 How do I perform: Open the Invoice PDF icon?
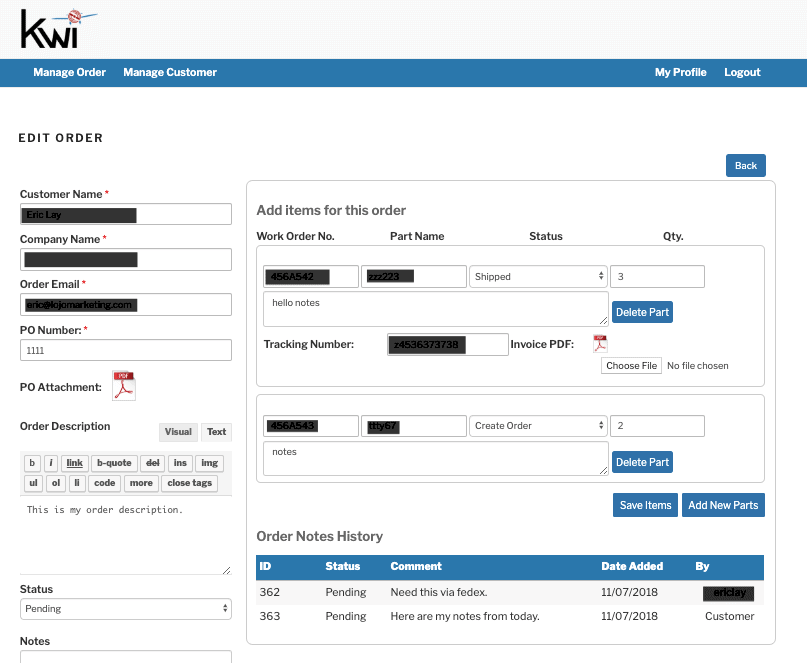click(600, 344)
